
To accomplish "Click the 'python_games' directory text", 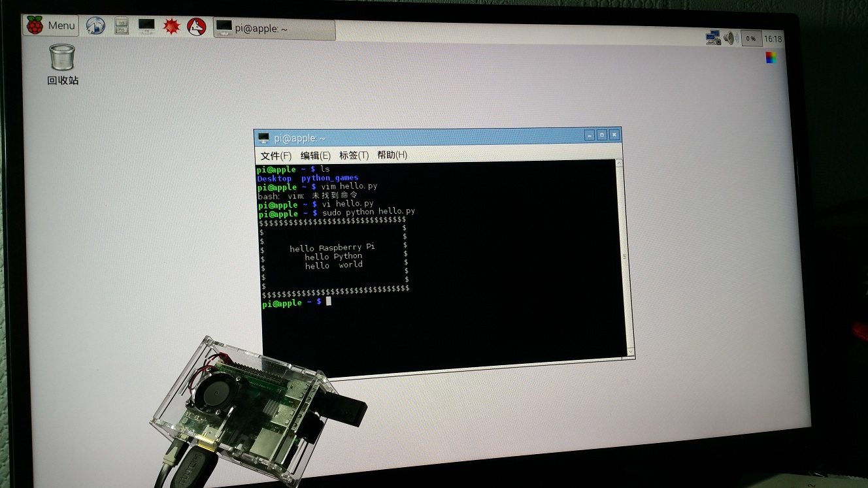I will pyautogui.click(x=330, y=178).
